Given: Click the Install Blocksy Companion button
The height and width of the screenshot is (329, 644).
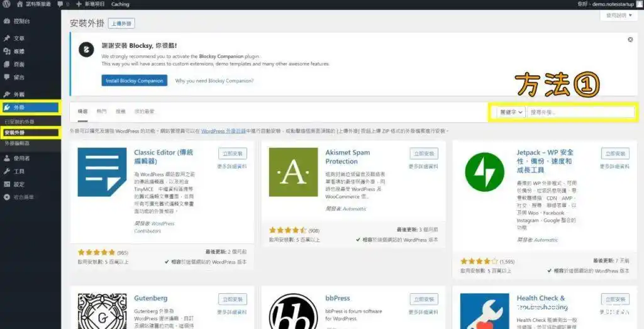Looking at the screenshot, I should 134,81.
